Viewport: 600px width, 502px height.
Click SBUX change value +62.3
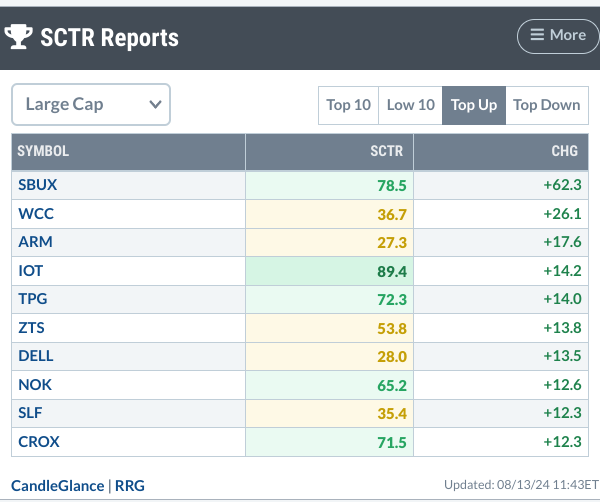[562, 185]
